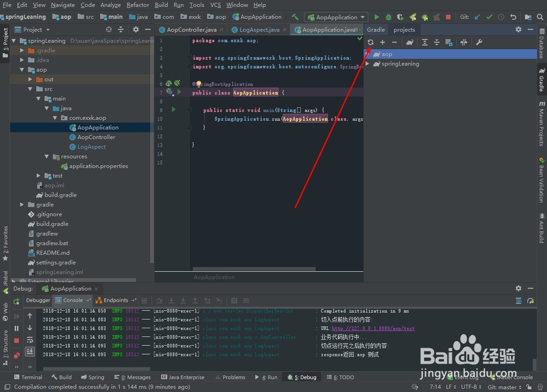Select application.properties file
This screenshot has width=547, height=392.
(98, 166)
